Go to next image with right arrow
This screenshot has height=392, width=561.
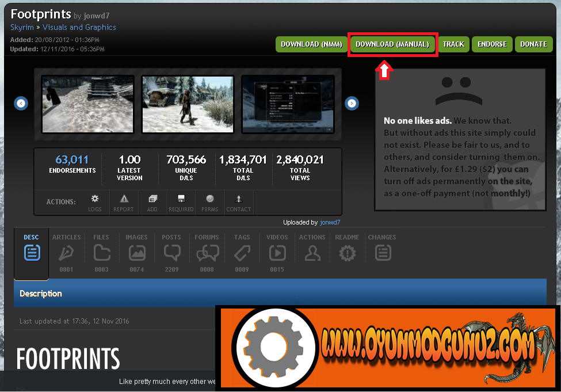point(352,104)
